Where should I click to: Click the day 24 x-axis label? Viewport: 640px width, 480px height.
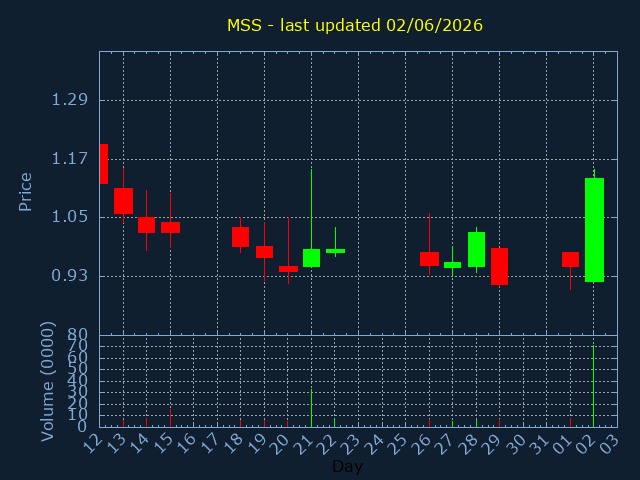375,443
